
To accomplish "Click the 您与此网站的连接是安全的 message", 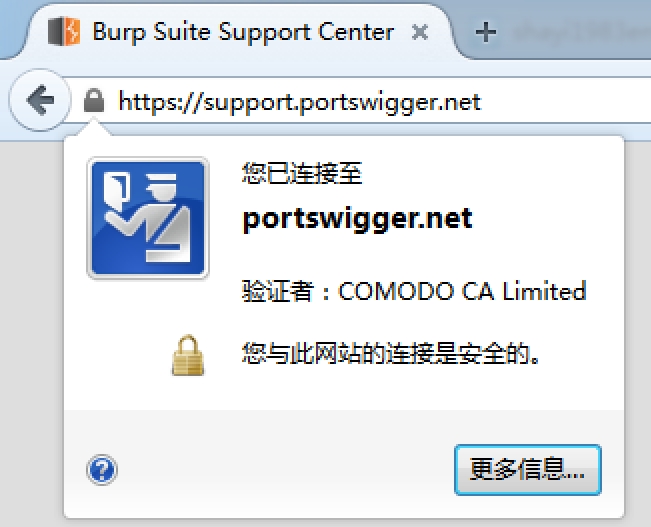I will [391, 353].
